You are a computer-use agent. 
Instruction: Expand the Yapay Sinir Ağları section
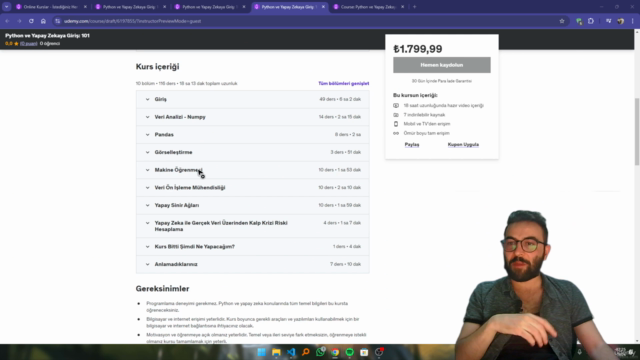point(253,205)
